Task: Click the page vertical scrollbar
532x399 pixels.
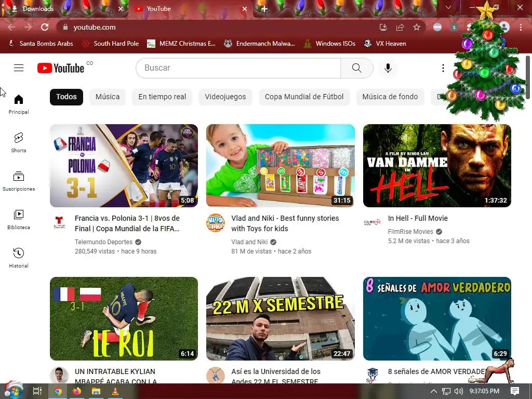Action: (528, 77)
